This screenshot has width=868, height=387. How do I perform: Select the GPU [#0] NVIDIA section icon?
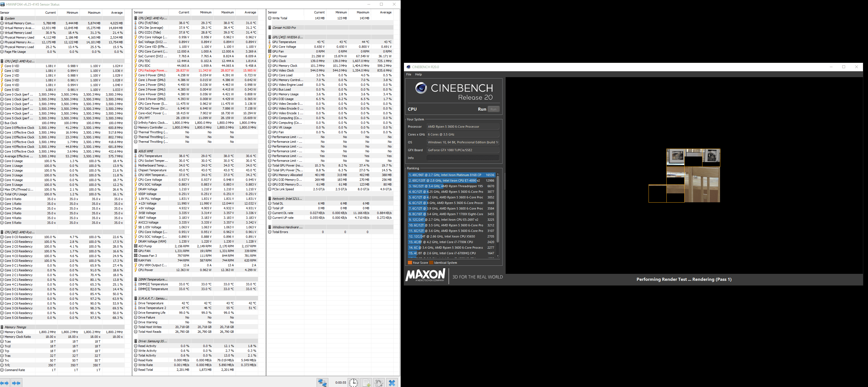pos(270,37)
